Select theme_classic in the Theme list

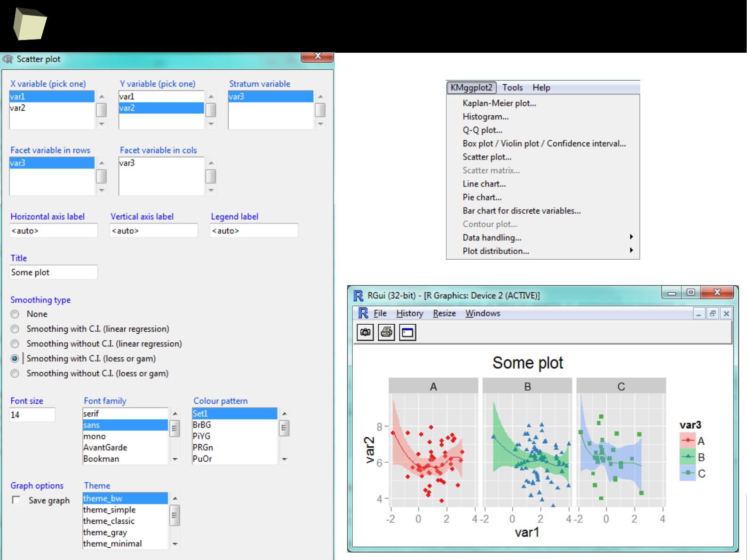pyautogui.click(x=125, y=521)
